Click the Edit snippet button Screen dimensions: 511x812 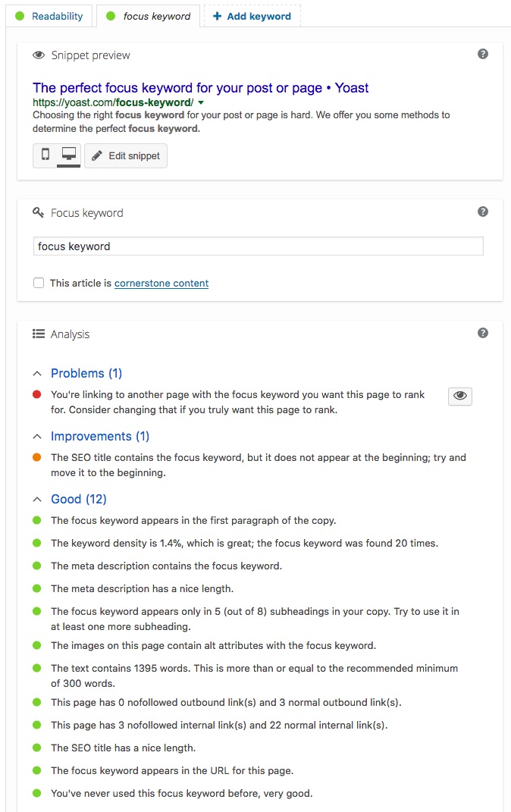pyautogui.click(x=126, y=156)
